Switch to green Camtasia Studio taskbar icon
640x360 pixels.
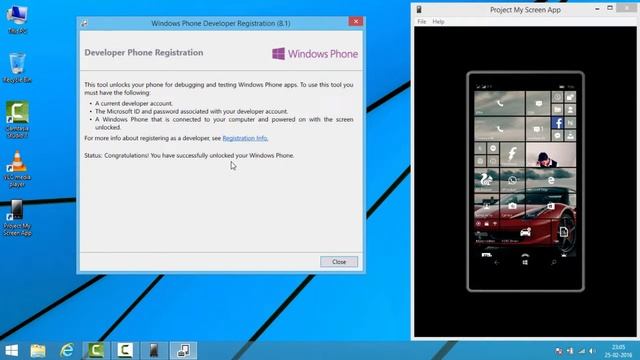(96, 351)
